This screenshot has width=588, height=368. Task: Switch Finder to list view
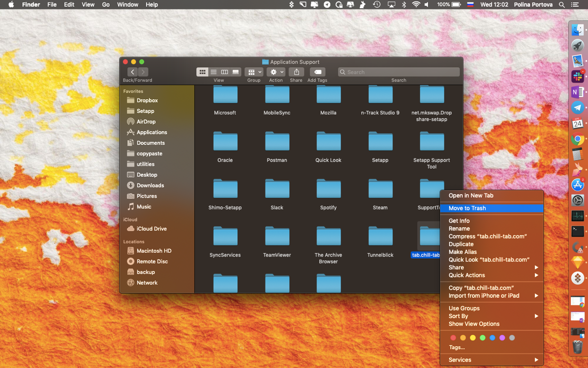click(213, 72)
